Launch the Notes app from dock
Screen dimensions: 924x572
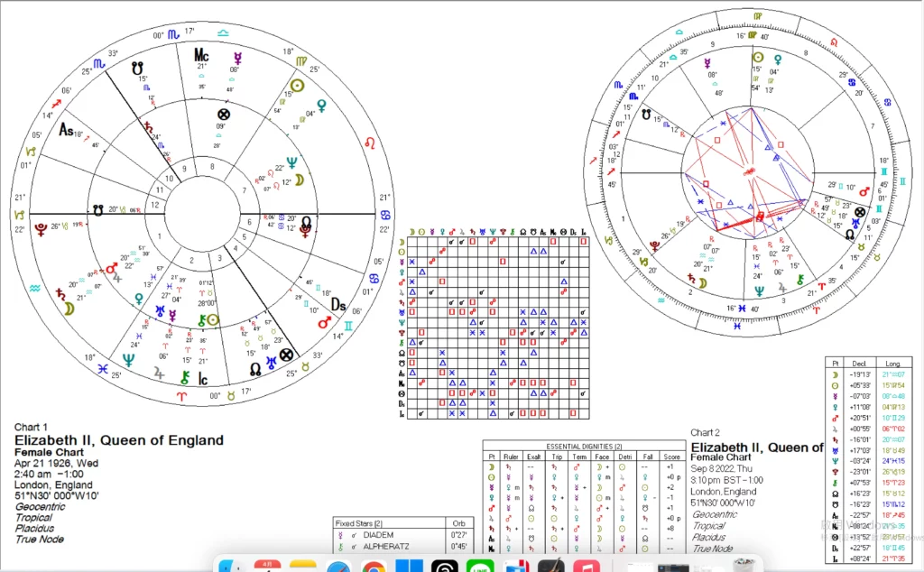coord(302,567)
